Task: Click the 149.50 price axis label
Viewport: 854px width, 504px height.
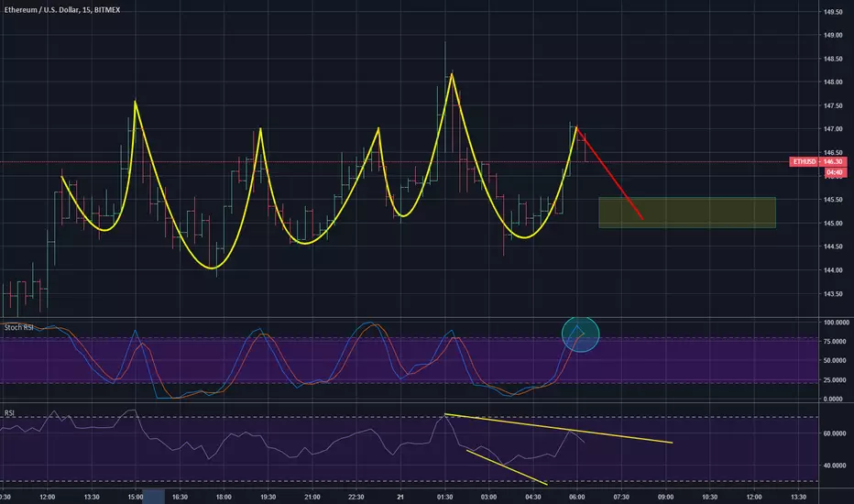Action: tap(833, 12)
